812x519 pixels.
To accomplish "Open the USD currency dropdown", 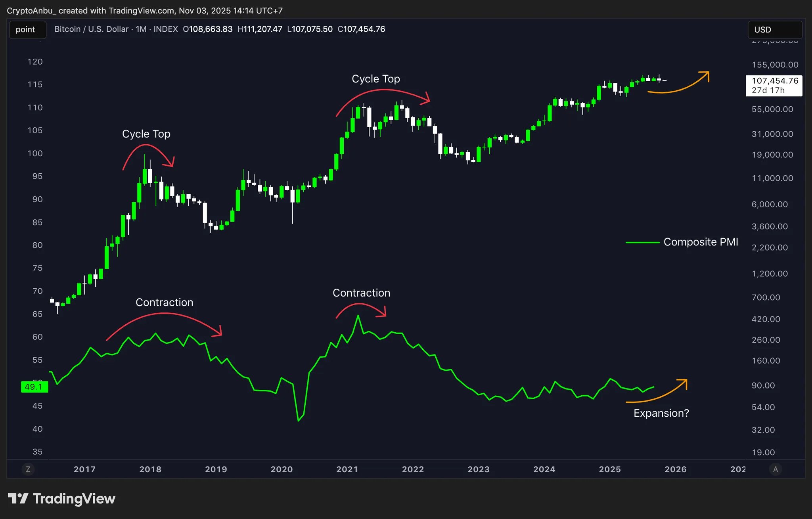I will (x=775, y=30).
